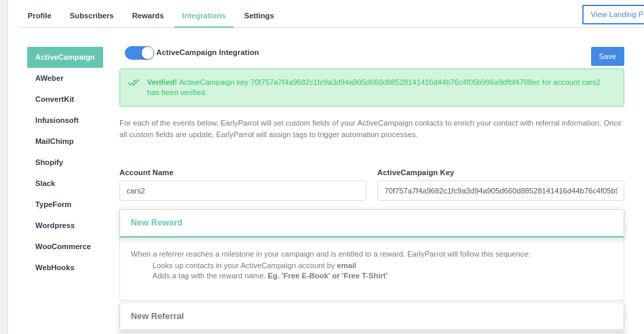Click 'Looks up contacts' sequence line
This screenshot has width=644, height=334.
click(254, 265)
